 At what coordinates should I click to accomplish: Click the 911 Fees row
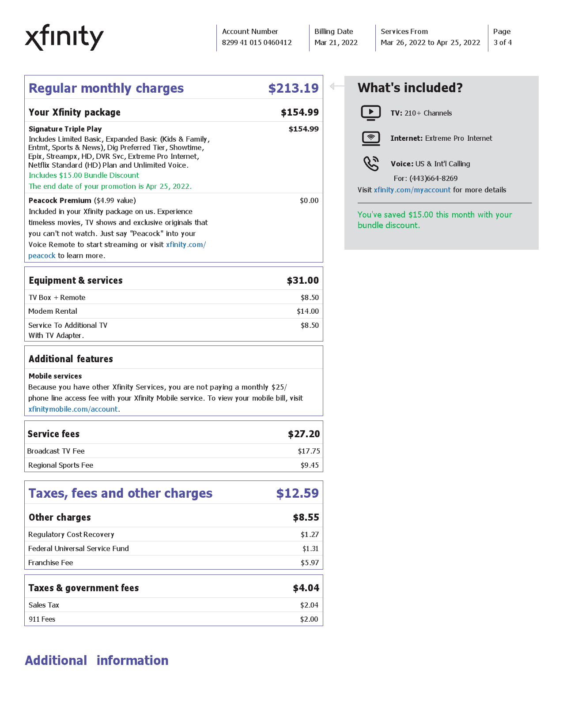point(174,619)
